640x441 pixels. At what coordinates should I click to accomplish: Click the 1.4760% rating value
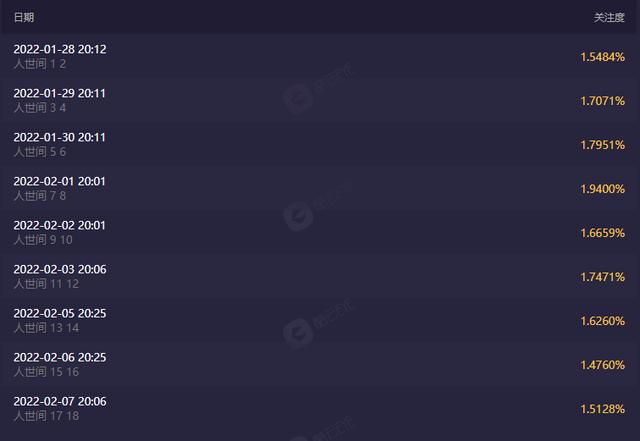(602, 365)
